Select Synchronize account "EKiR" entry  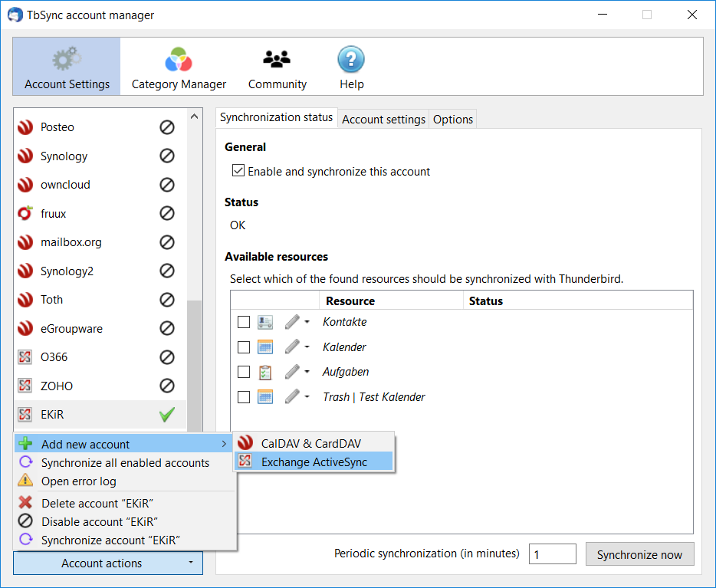click(x=125, y=540)
